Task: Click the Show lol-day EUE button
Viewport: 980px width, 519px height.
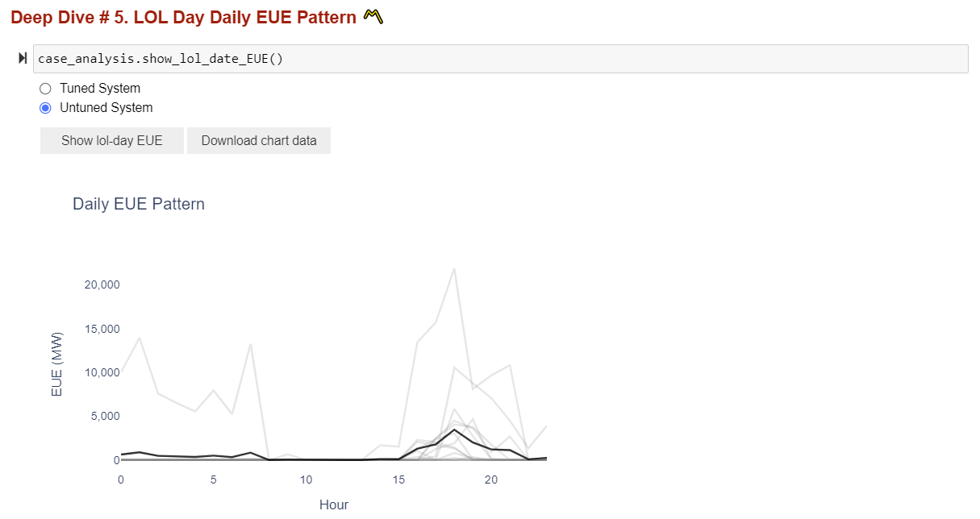Action: 112,140
